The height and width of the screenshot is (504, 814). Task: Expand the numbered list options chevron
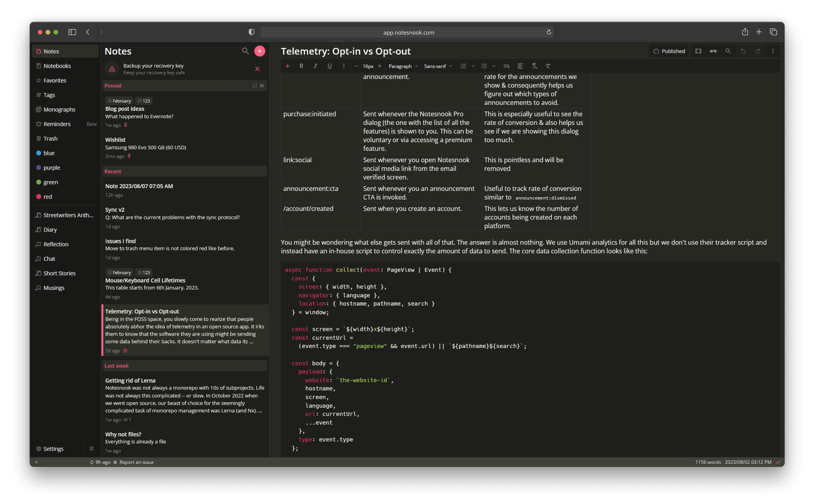tap(473, 66)
